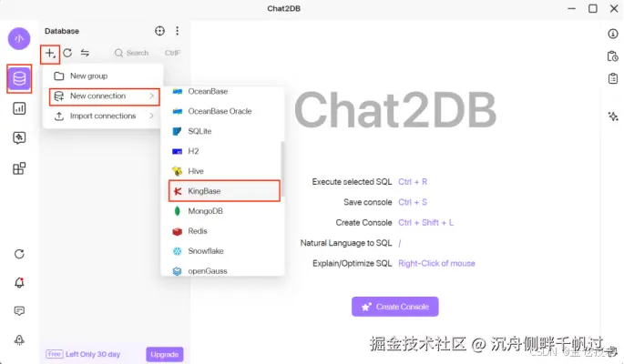624x364 pixels.
Task: Open the clipboard history icon on right
Action: pyautogui.click(x=613, y=56)
